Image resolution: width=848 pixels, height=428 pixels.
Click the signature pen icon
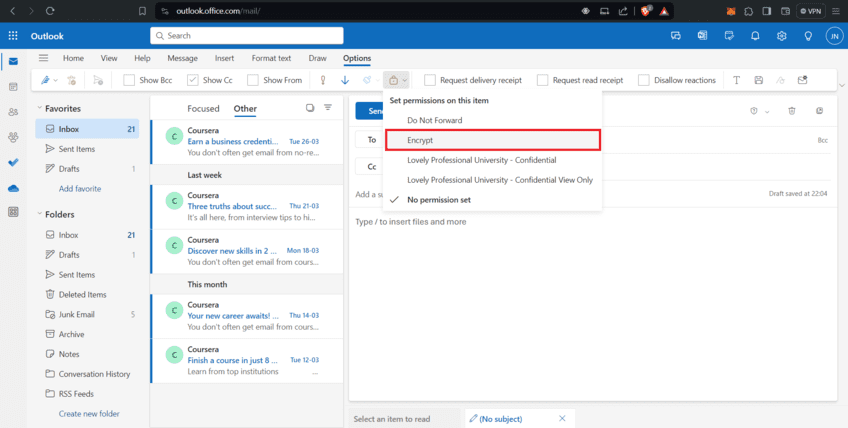(45, 80)
